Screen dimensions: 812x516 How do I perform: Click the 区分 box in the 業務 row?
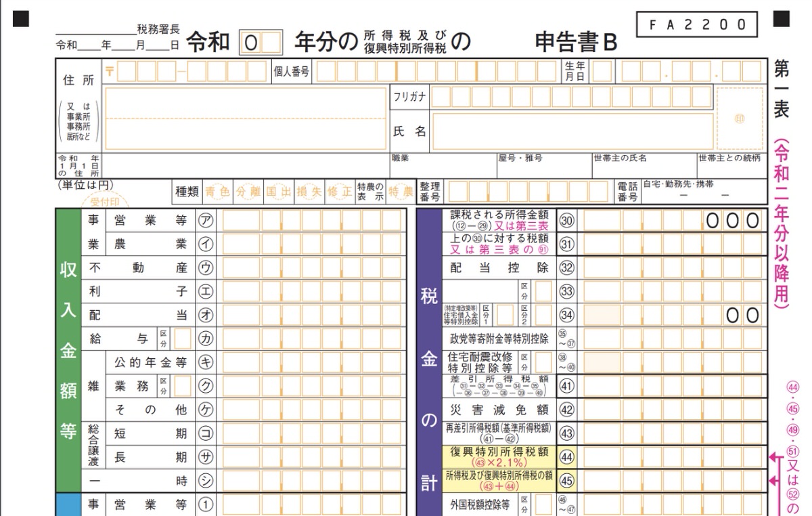point(182,386)
